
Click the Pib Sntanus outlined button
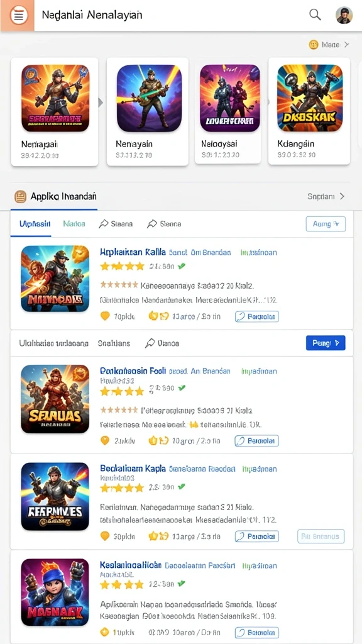click(x=321, y=536)
